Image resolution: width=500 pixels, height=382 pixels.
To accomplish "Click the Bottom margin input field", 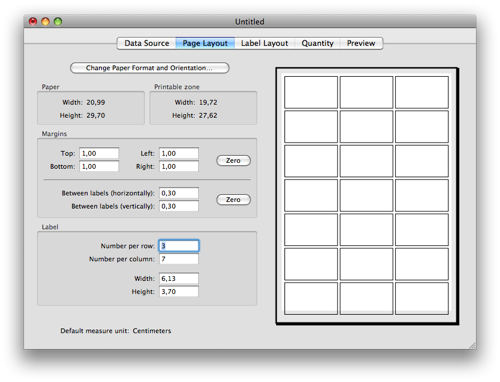I will click(99, 166).
